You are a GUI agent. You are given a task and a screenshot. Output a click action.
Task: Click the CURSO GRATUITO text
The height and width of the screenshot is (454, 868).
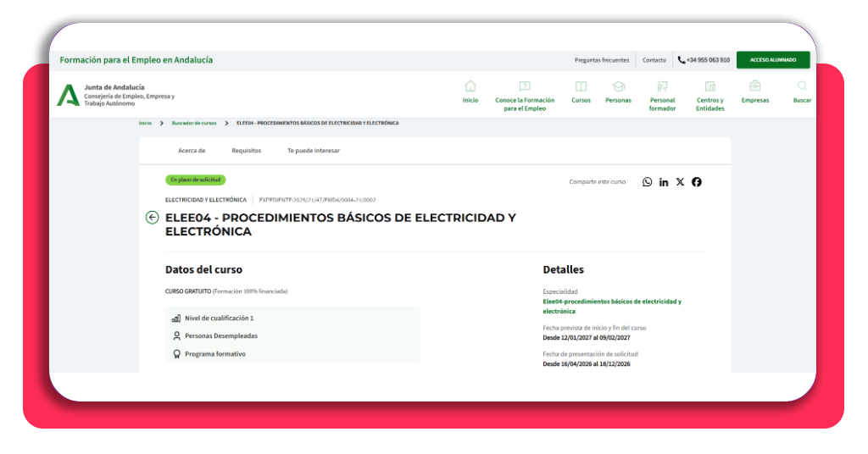187,291
